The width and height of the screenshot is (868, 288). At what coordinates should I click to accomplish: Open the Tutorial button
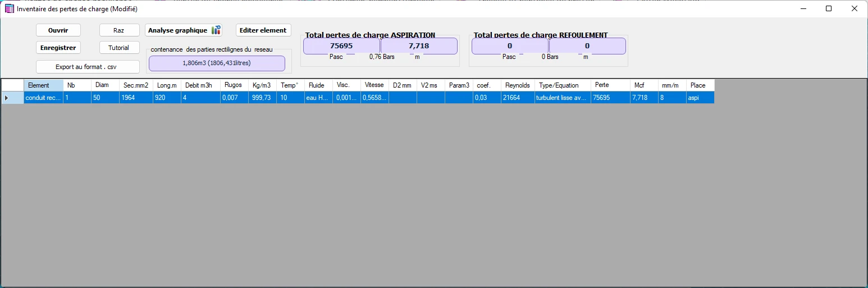pyautogui.click(x=119, y=48)
